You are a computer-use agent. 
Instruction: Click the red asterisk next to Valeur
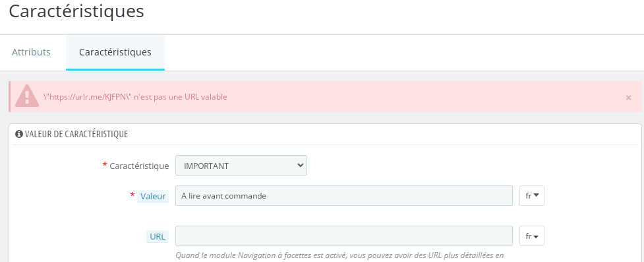tap(132, 195)
